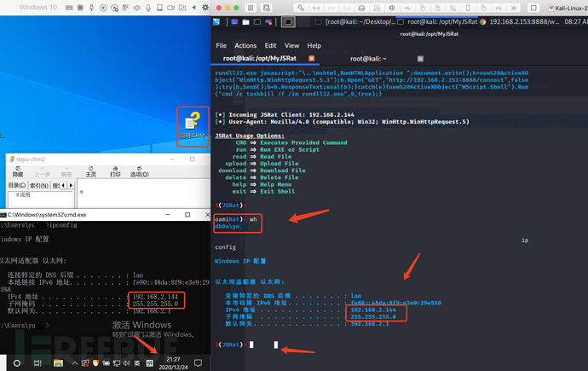This screenshot has height=371, width=588.
Task: Open the Windows Start/Cortana circle on taskbar
Action: point(17,363)
